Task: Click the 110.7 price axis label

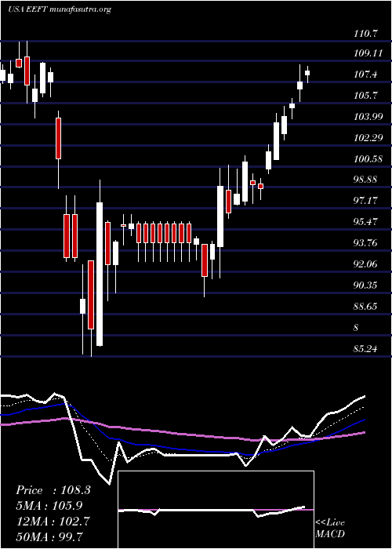Action: 365,34
